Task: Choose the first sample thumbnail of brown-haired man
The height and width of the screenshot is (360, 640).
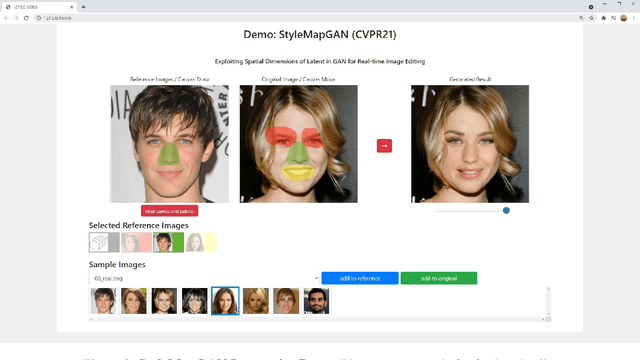Action: [103, 301]
